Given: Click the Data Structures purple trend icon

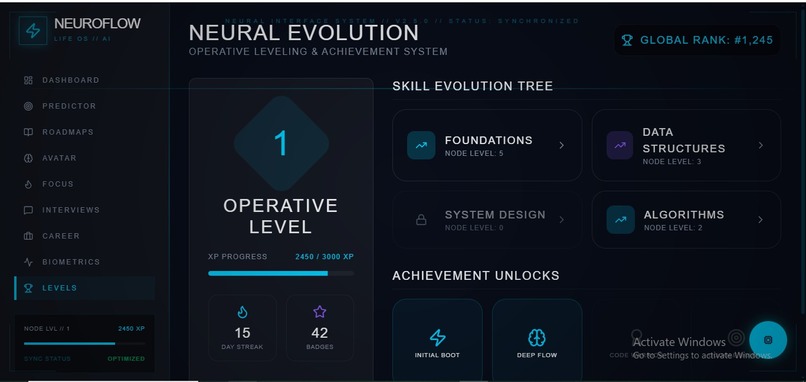Looking at the screenshot, I should click(620, 145).
